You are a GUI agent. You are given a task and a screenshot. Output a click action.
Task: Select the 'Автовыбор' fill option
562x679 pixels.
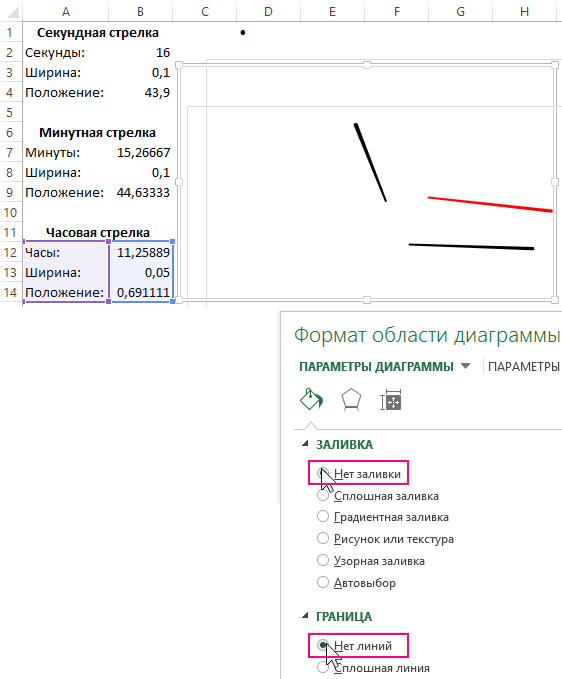point(356,582)
